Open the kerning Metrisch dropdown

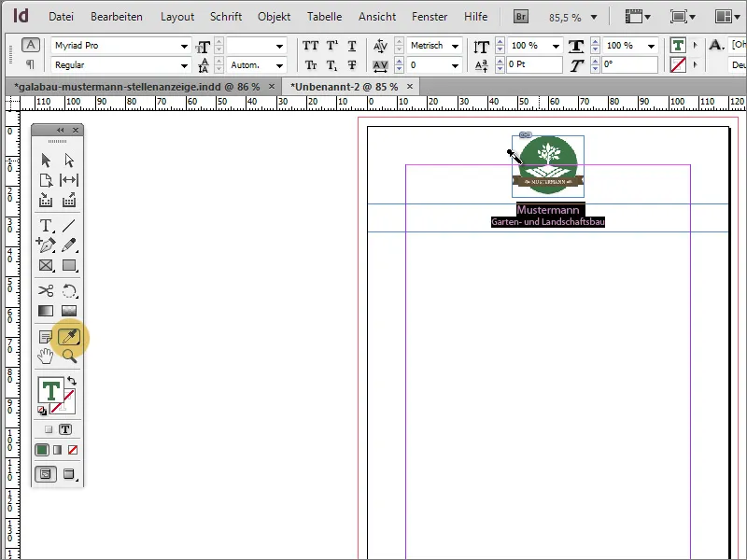pos(455,46)
